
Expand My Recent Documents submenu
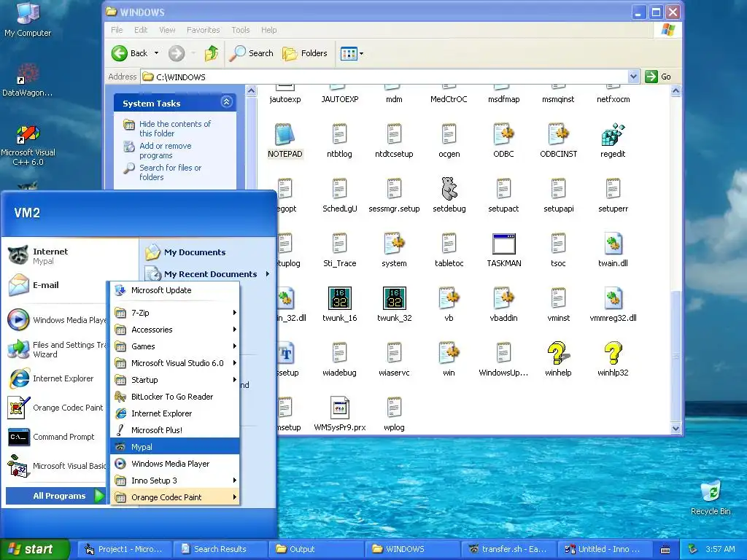point(207,274)
